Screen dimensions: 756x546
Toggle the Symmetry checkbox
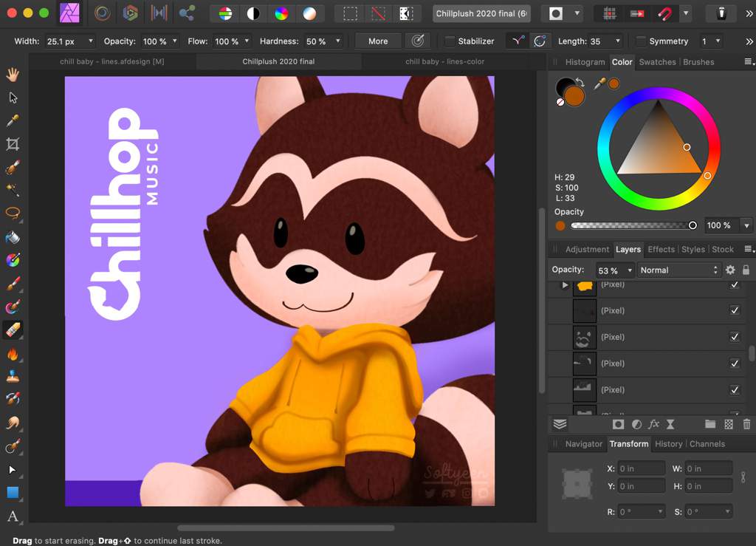641,41
